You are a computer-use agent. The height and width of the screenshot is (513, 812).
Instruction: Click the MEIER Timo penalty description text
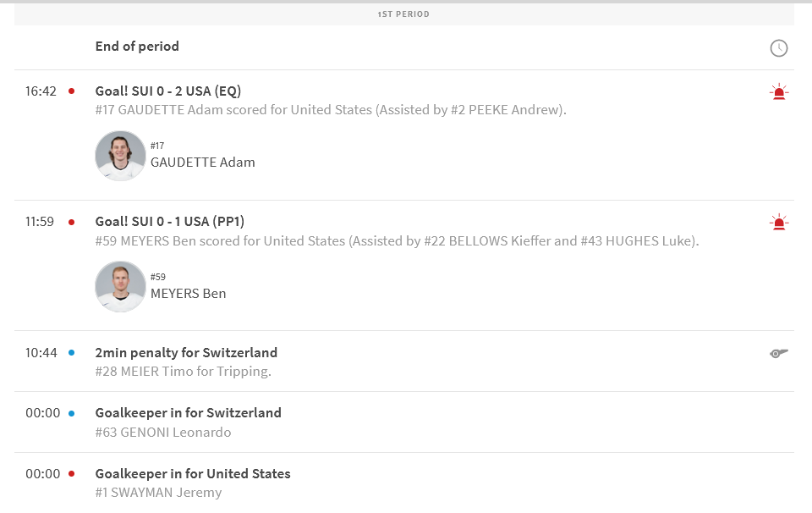point(183,372)
